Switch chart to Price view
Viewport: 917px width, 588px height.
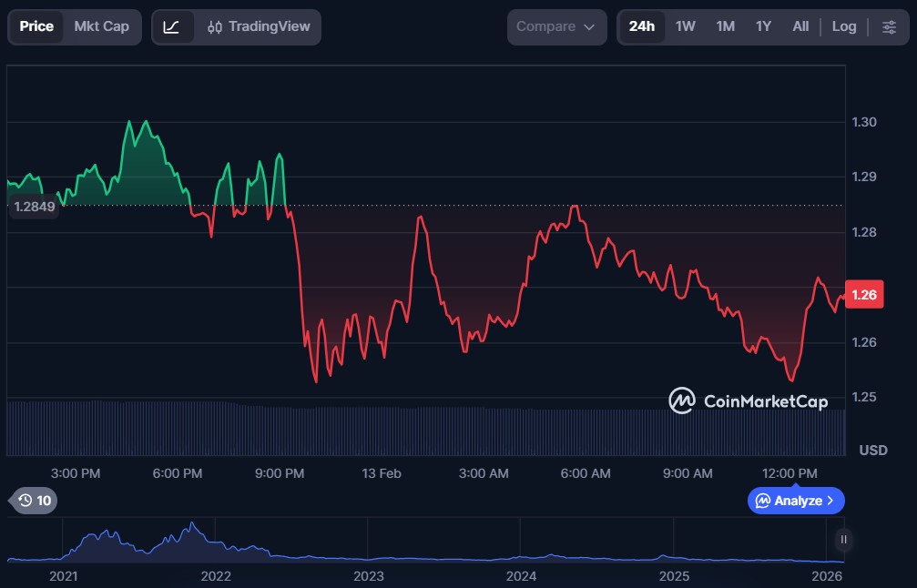pos(36,26)
